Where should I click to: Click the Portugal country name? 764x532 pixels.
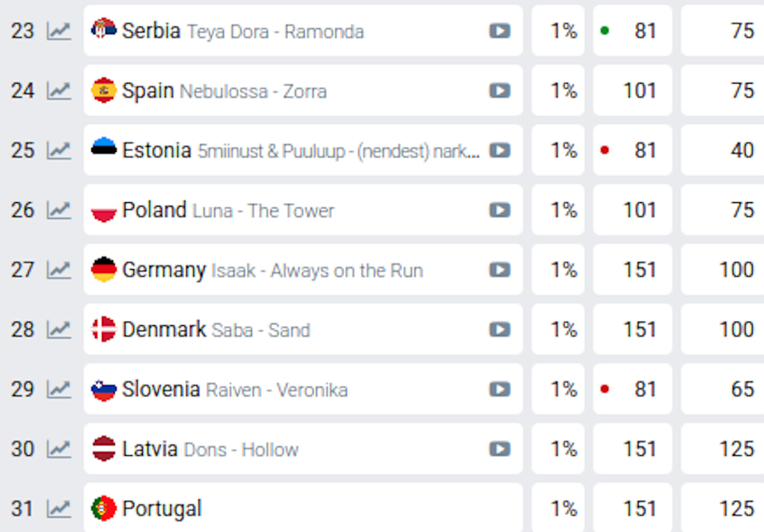[x=162, y=508]
